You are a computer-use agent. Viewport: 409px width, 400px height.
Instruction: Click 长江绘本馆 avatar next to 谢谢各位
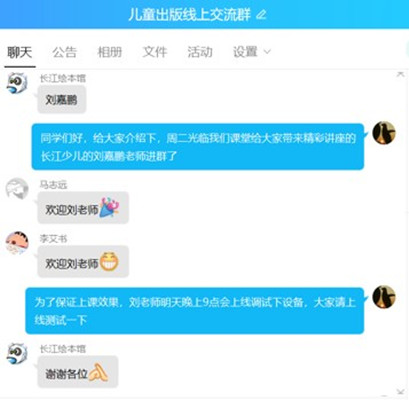tap(17, 354)
